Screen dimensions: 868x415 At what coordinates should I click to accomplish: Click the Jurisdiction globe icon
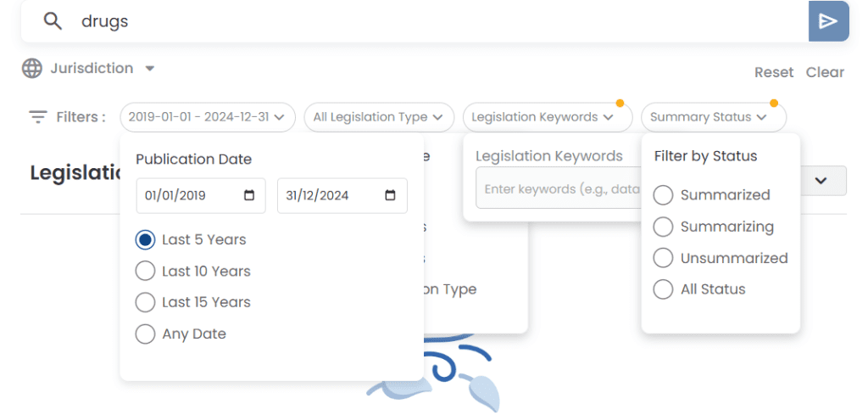pyautogui.click(x=32, y=69)
